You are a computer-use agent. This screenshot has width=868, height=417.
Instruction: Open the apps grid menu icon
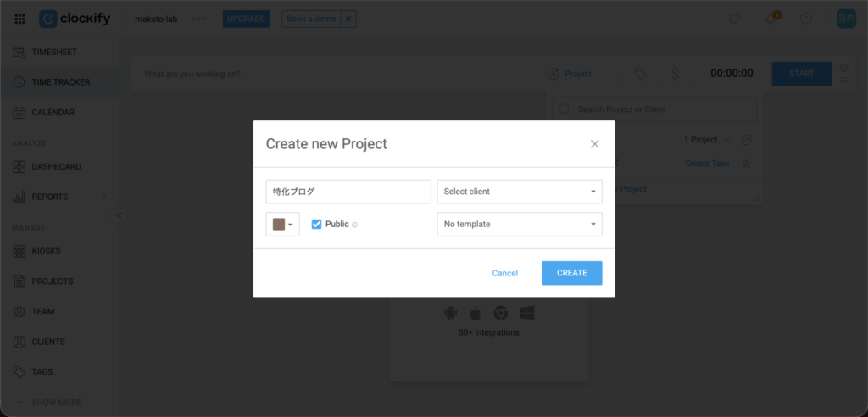pyautogui.click(x=19, y=19)
